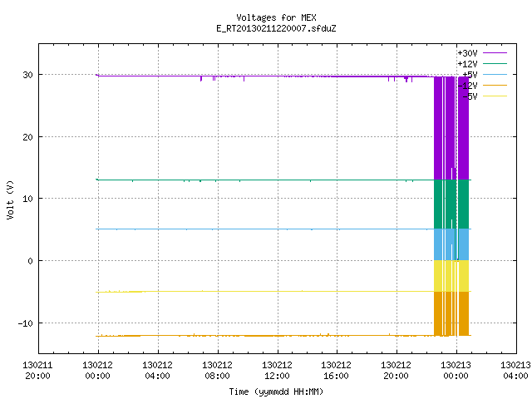
Task: Click the orange filled -12V data block
Action: [x=451, y=313]
